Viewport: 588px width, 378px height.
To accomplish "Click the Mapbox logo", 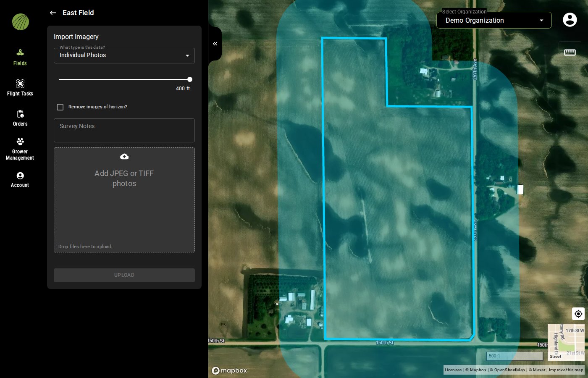I will [229, 370].
